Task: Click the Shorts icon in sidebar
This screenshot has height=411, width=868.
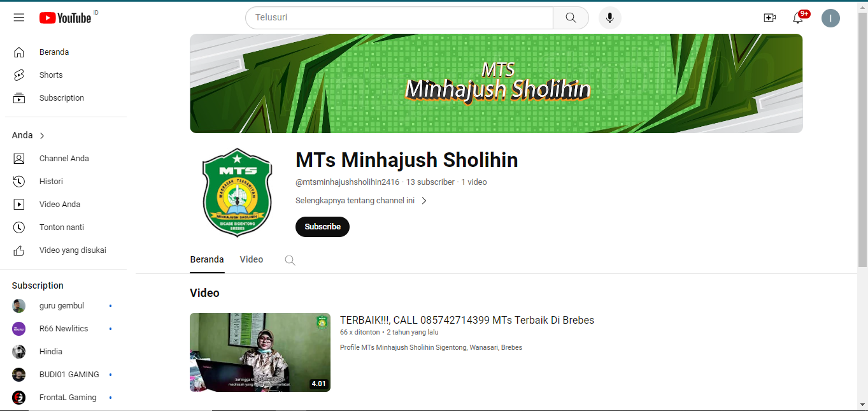Action: coord(19,75)
